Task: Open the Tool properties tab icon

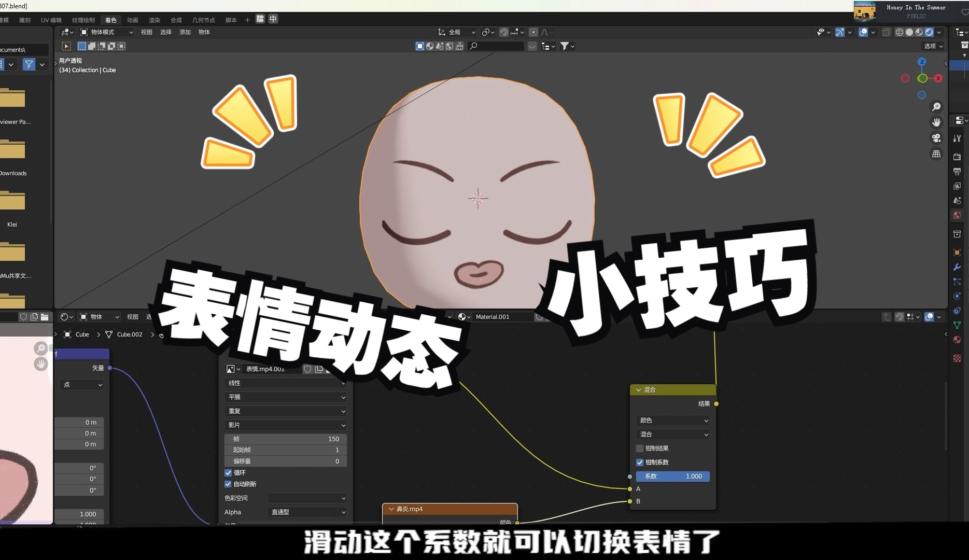Action: (957, 138)
